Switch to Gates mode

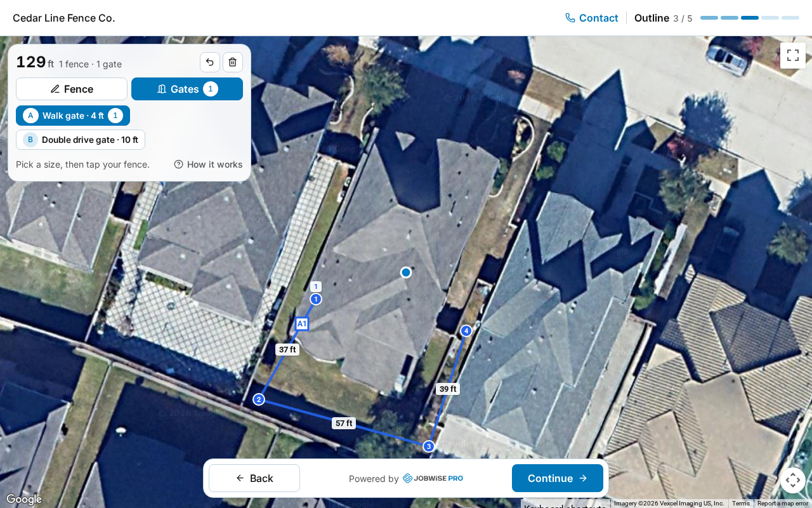click(187, 89)
